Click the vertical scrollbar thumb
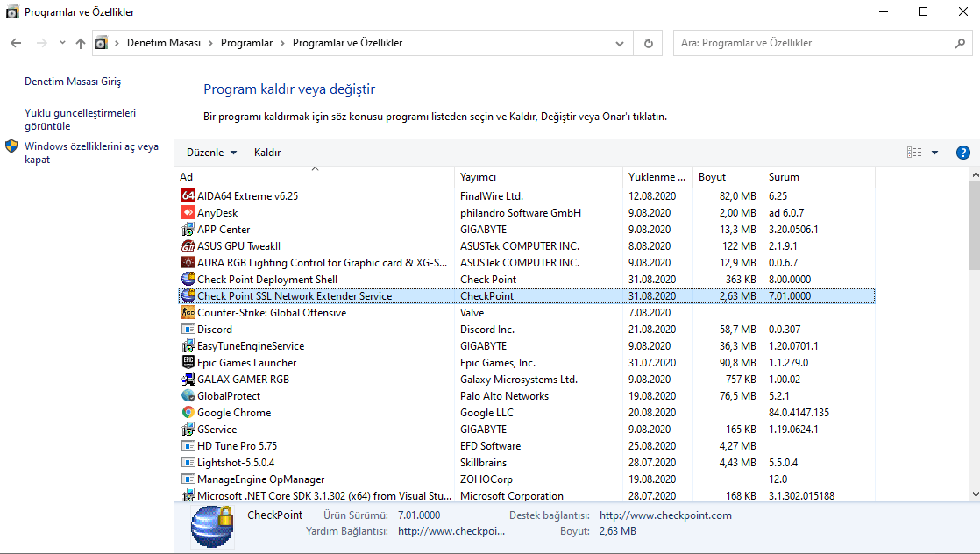Screen dimensions: 980x554 point(975,226)
